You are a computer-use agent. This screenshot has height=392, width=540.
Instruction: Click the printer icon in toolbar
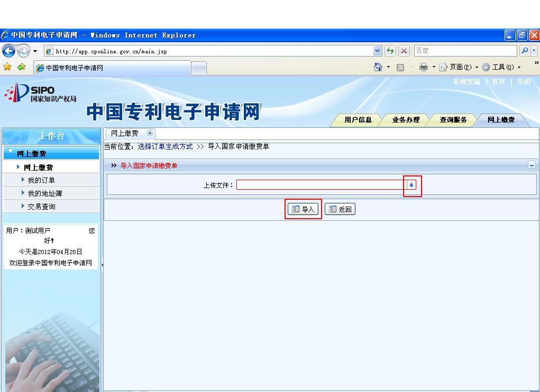pos(423,67)
